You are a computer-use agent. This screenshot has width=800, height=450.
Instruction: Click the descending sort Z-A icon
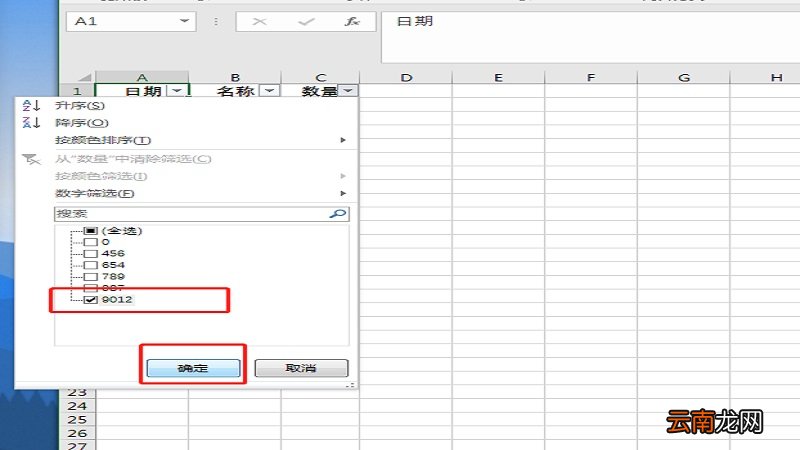[31, 122]
